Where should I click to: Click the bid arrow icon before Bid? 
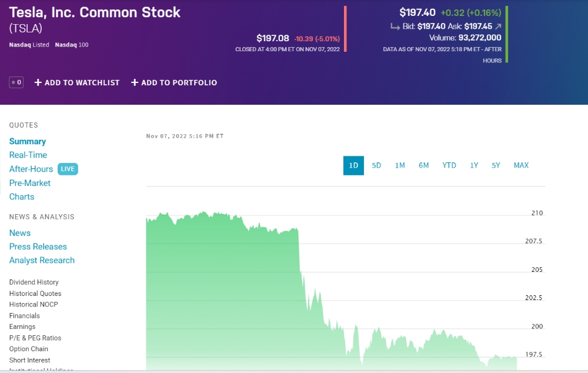click(395, 26)
